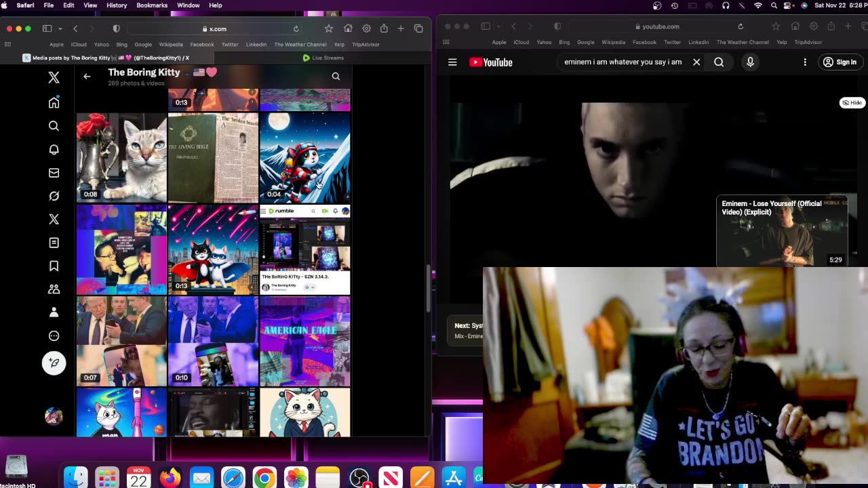
Task: Open Bookmarks in X sidebar
Action: [x=54, y=266]
